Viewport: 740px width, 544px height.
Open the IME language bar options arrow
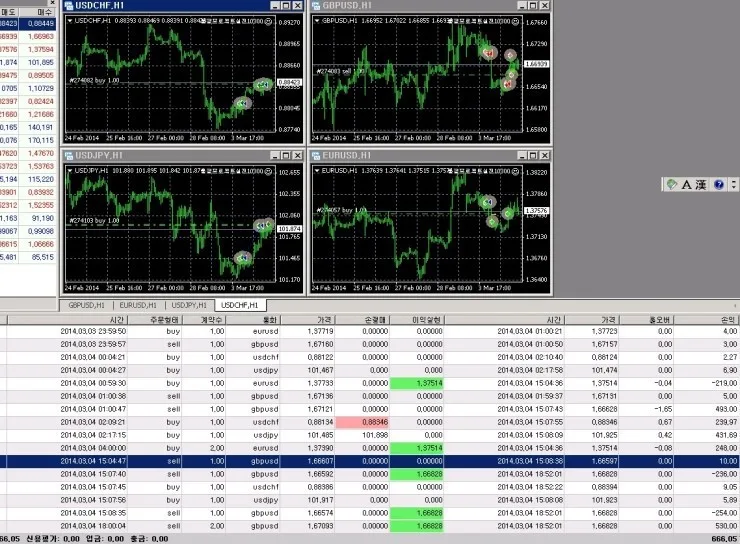click(x=734, y=184)
